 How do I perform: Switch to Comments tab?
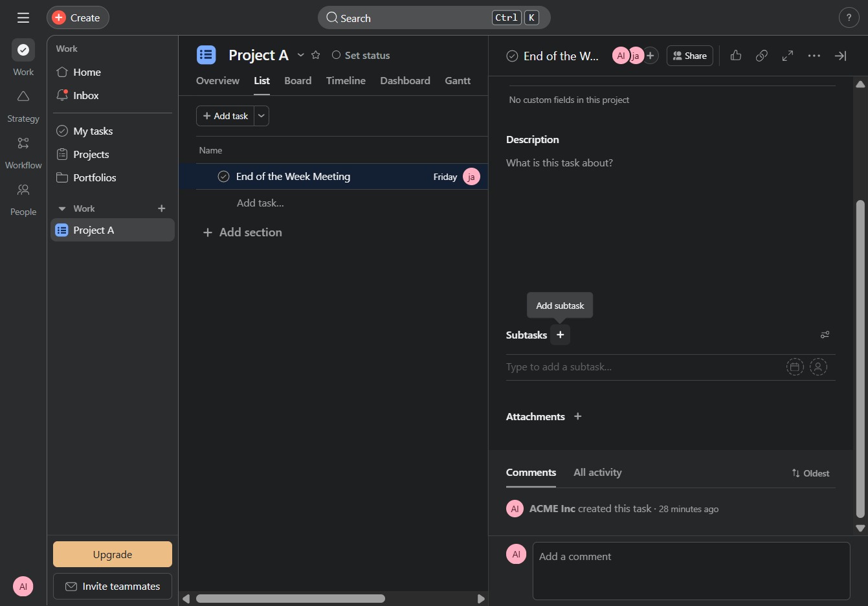tap(531, 473)
